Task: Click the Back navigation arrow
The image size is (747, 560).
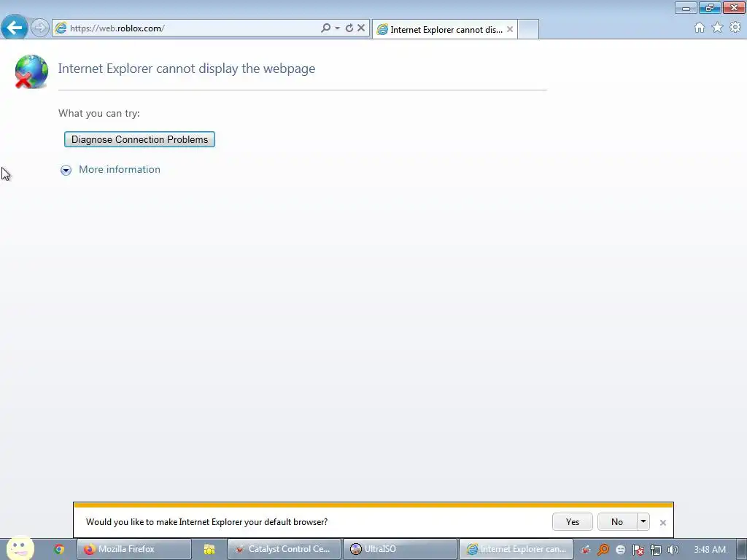Action: coord(15,28)
